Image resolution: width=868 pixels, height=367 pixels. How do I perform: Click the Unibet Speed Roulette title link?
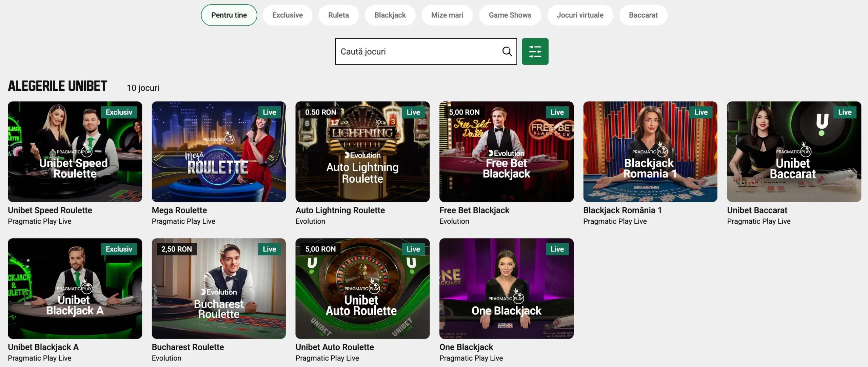coord(50,210)
